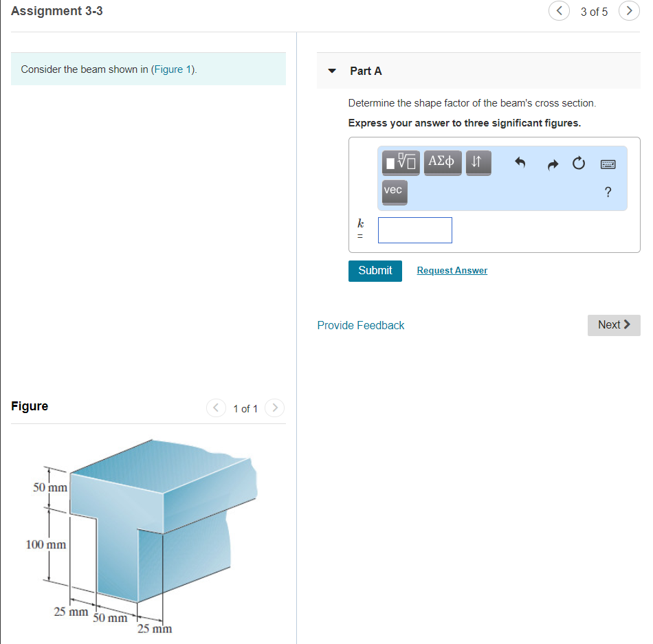Insert a vector using the vec icon
The width and height of the screenshot is (653, 644).
[x=394, y=192]
